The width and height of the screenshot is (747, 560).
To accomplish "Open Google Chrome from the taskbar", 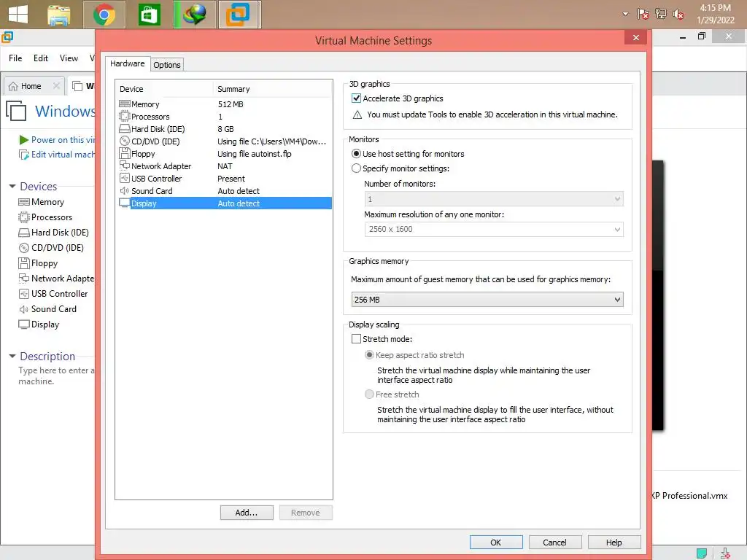I will click(x=104, y=15).
